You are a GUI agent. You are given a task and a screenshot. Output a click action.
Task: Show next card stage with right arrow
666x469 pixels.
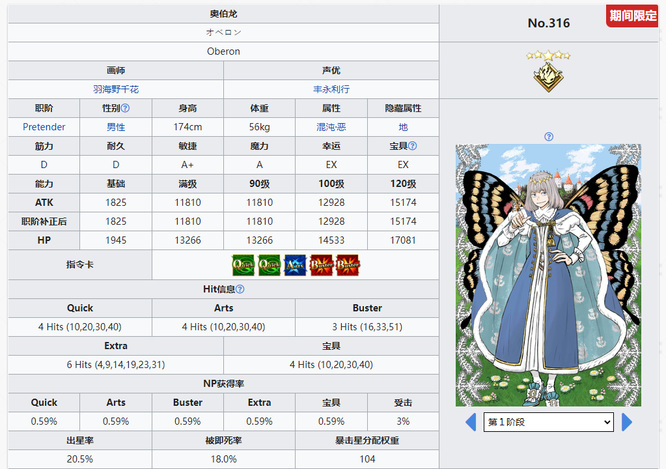627,422
